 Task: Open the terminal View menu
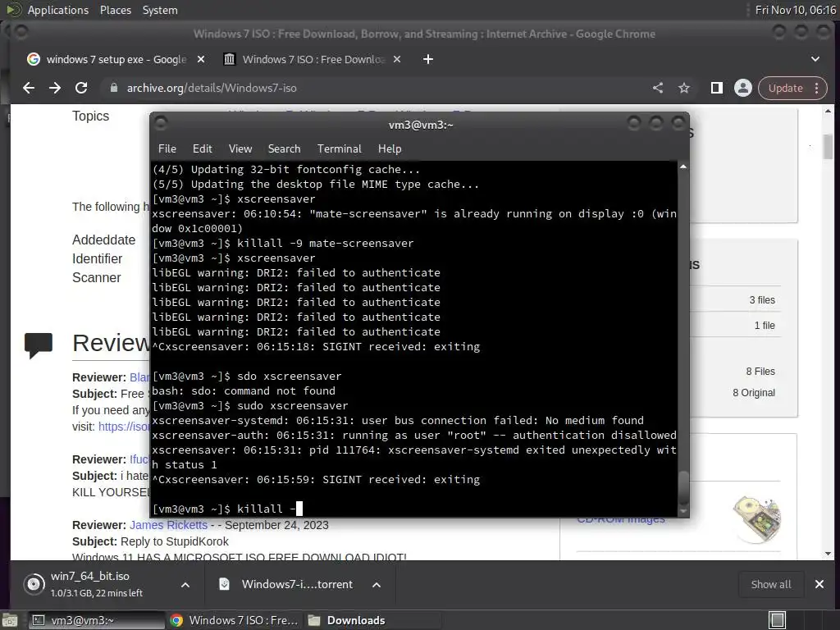240,149
